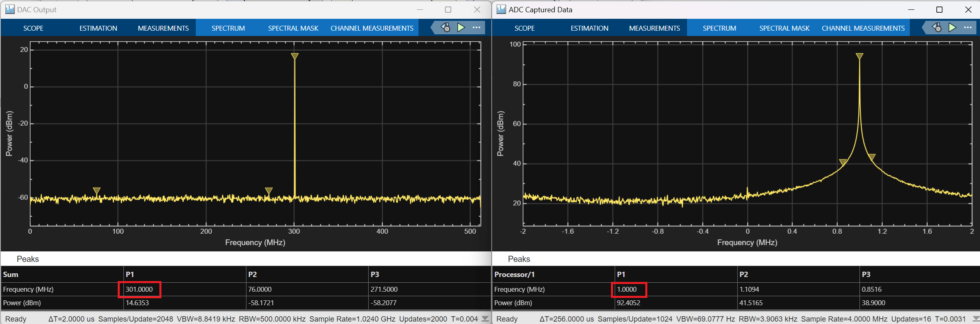Select P1 frequency cell 301.0000 in DAC peaks table
Screen dimensions: 980x324
pos(139,289)
